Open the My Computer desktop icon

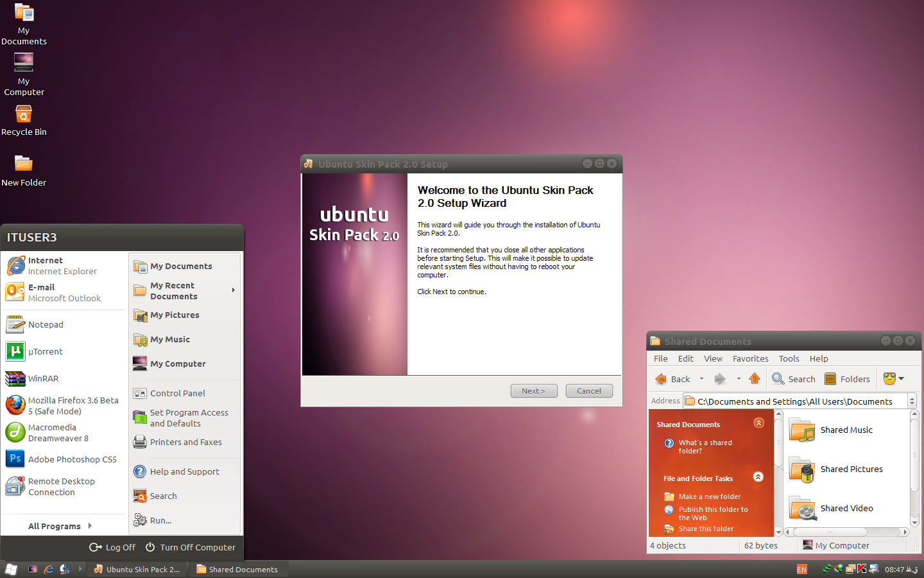pyautogui.click(x=24, y=74)
